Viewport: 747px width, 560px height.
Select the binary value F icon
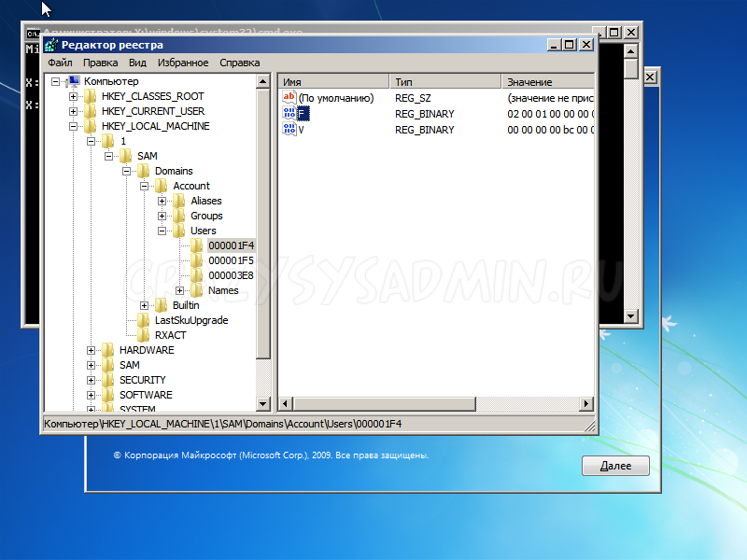289,114
